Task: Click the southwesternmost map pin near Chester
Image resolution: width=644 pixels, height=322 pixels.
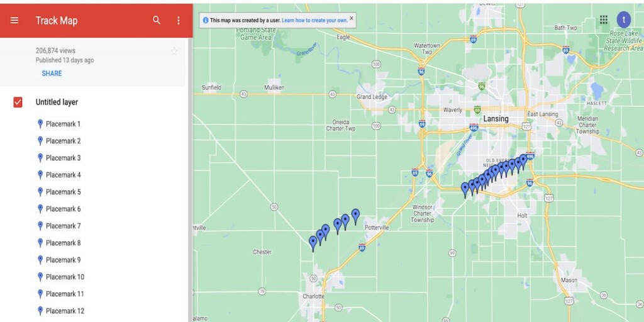Action: click(313, 243)
